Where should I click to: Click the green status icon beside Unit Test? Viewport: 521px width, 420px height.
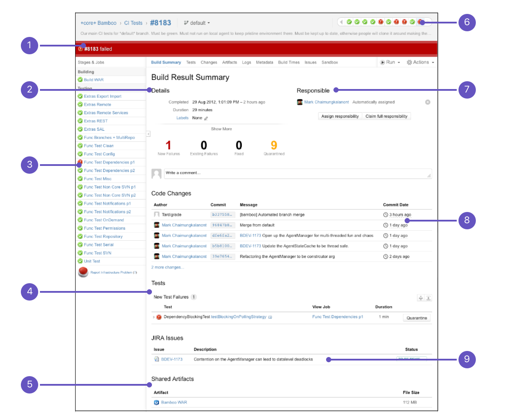80,261
